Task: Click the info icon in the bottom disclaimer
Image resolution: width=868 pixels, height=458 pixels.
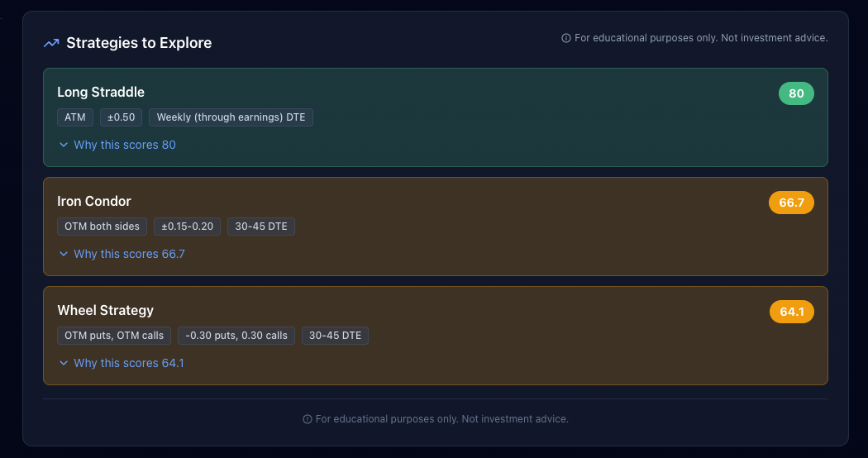Action: tap(308, 419)
